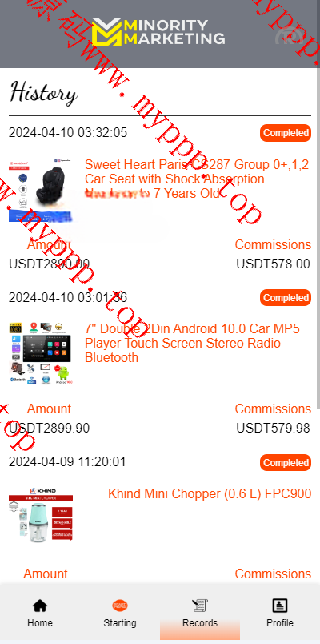This screenshot has width=320, height=644.
Task: Open the Android car MP5 player thumbnail
Action: (41, 353)
